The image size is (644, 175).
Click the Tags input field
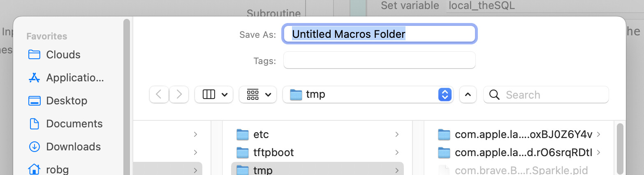coord(380,60)
